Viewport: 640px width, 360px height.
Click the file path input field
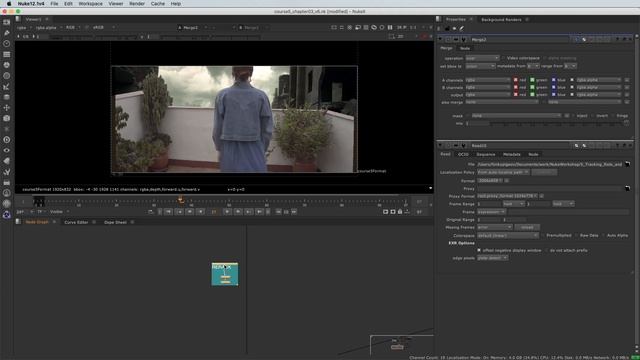[x=550, y=164]
